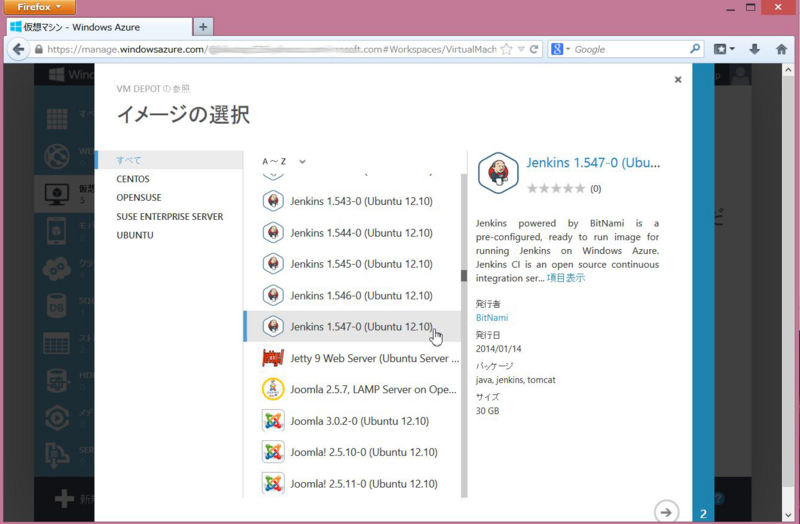800x524 pixels.
Task: Filter images by CENTOS
Action: point(133,179)
